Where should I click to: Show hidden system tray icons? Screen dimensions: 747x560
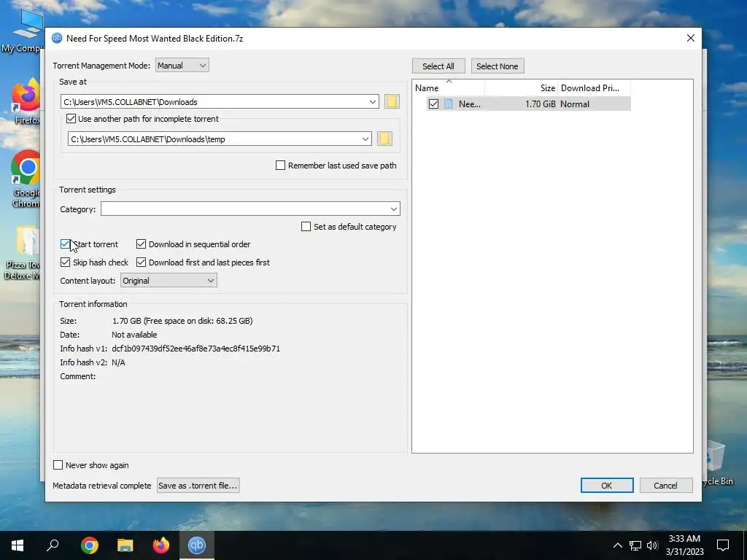(617, 545)
